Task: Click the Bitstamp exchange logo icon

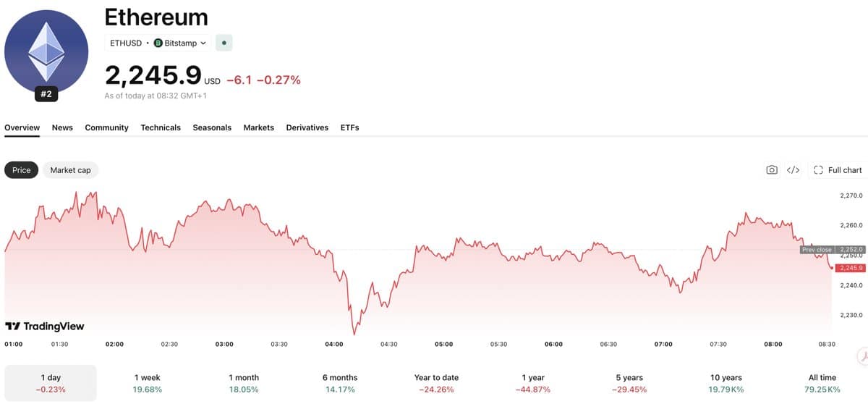Action: point(158,43)
